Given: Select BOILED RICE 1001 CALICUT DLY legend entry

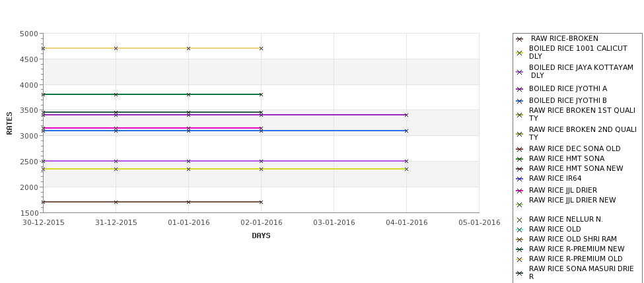Looking at the screenshot, I should (x=578, y=53).
